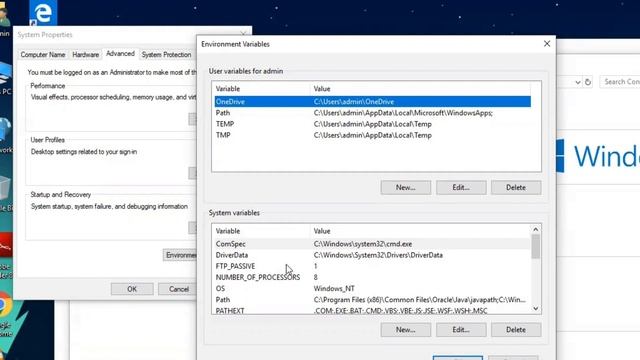Select the OS system variable
The width and height of the screenshot is (640, 360).
tap(373, 289)
